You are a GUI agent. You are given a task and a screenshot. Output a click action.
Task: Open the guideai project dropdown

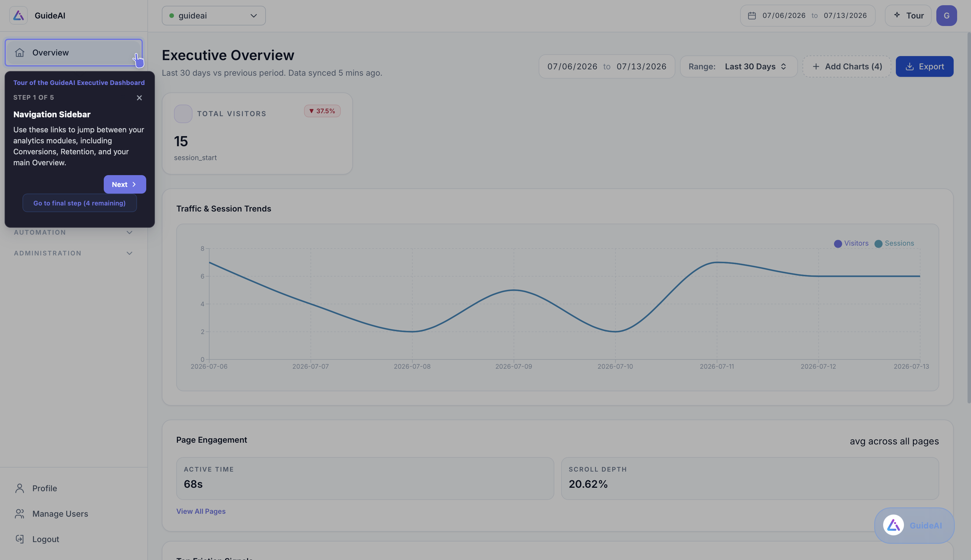click(214, 15)
